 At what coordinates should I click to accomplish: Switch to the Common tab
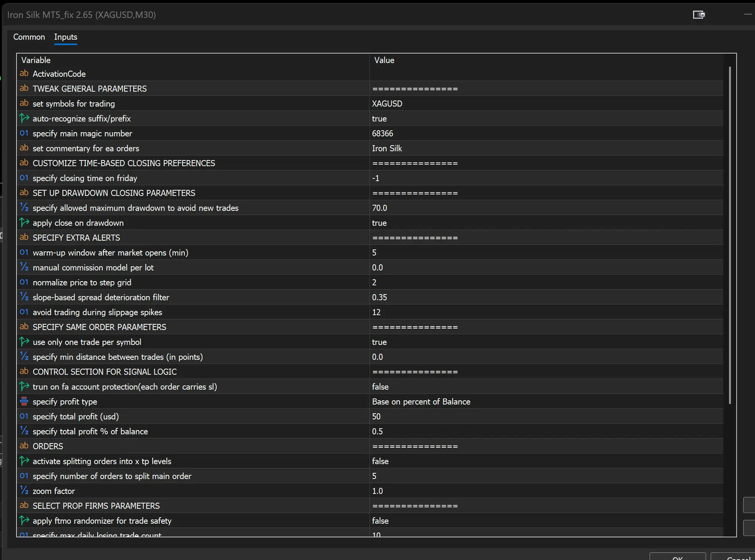pos(29,37)
